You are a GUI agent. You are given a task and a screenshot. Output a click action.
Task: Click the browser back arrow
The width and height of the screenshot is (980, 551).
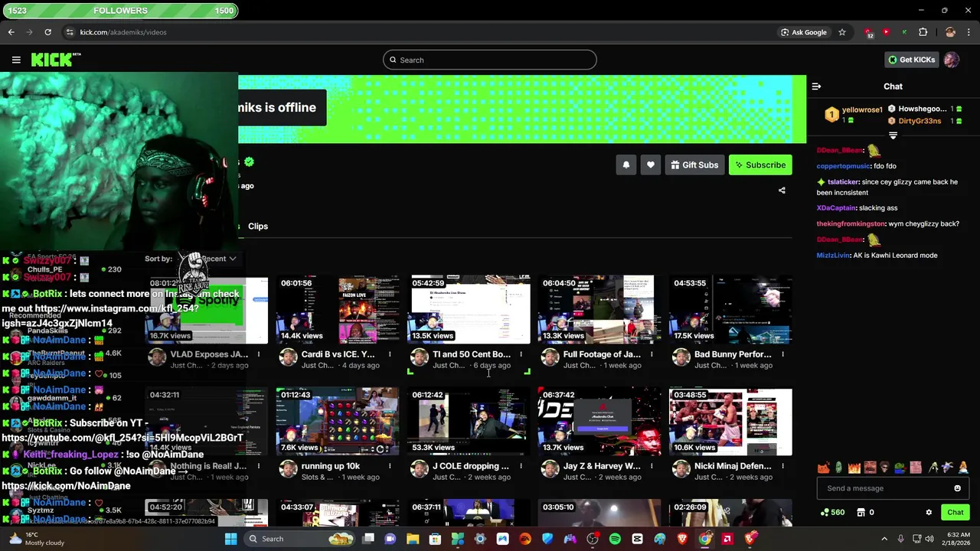click(11, 32)
